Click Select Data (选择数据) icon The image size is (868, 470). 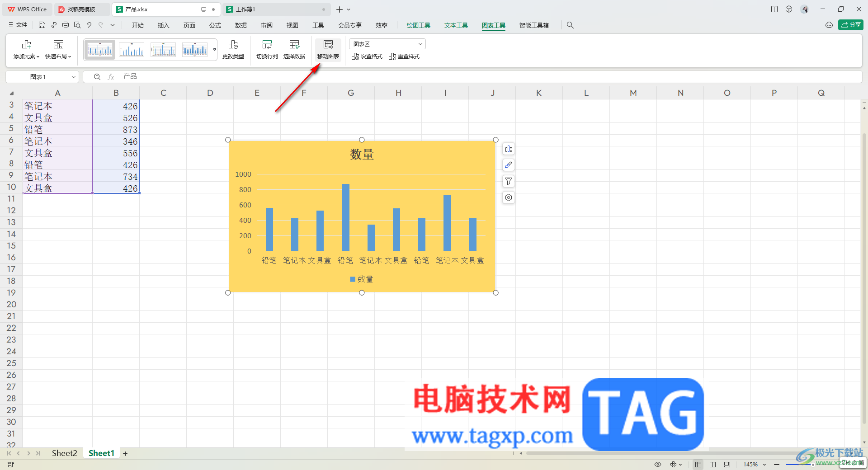[294, 45]
